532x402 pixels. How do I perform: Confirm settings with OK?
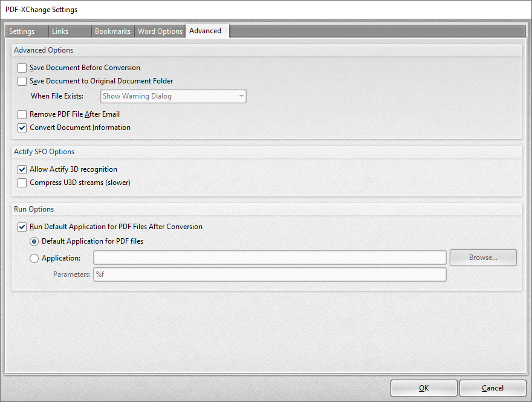424,388
